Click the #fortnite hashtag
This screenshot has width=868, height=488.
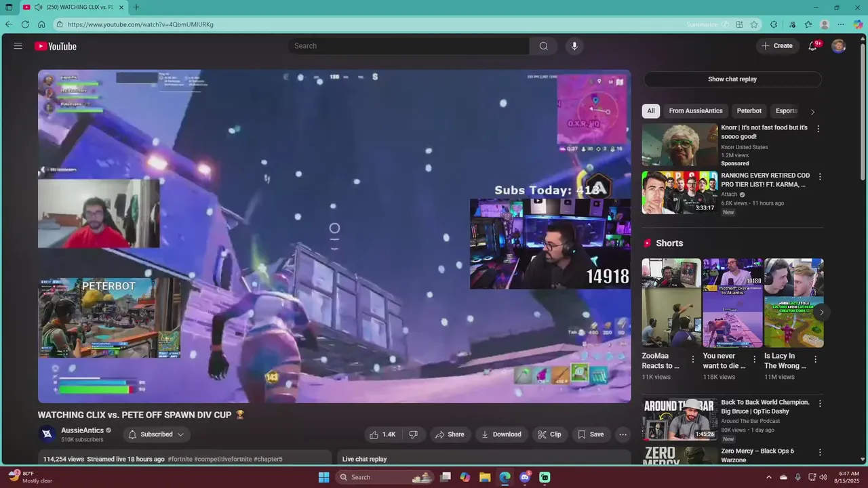[180, 459]
